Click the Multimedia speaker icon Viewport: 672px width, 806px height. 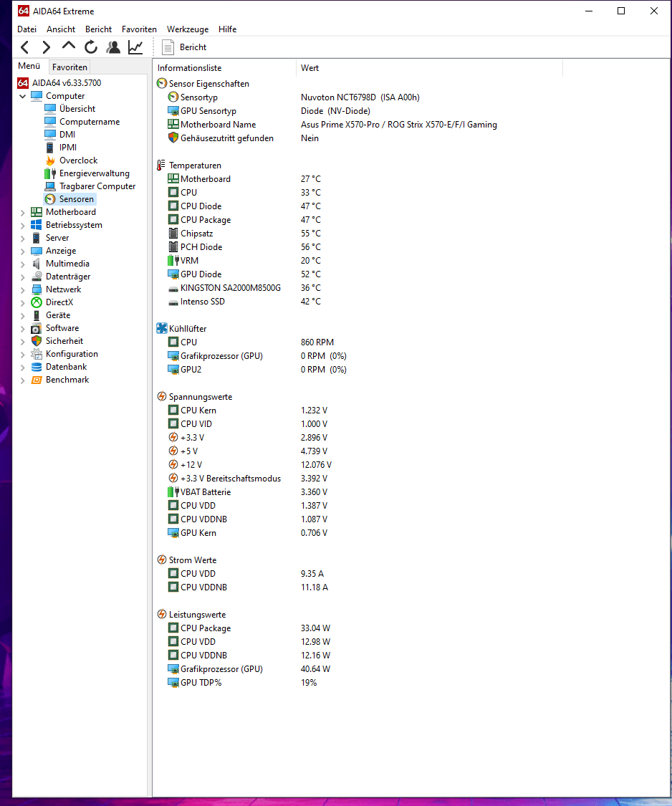(37, 263)
